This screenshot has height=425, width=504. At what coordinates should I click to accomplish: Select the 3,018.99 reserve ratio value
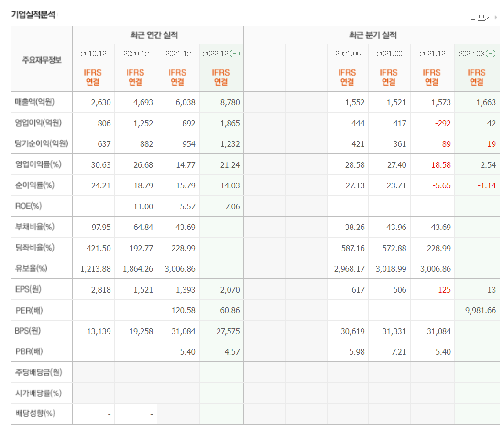click(391, 269)
